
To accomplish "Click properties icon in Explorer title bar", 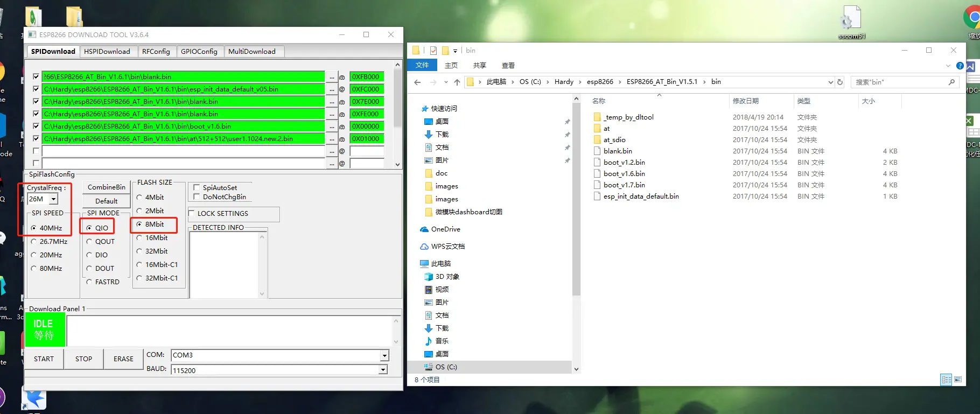I will tap(433, 51).
